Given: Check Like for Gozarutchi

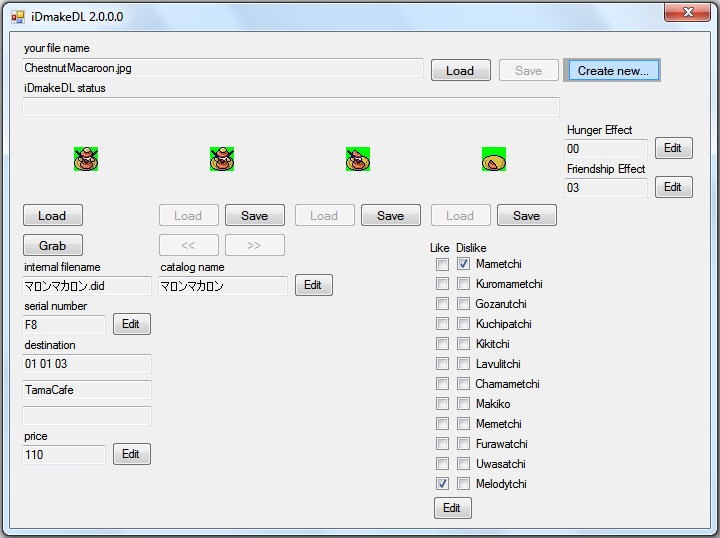Looking at the screenshot, I should (442, 304).
